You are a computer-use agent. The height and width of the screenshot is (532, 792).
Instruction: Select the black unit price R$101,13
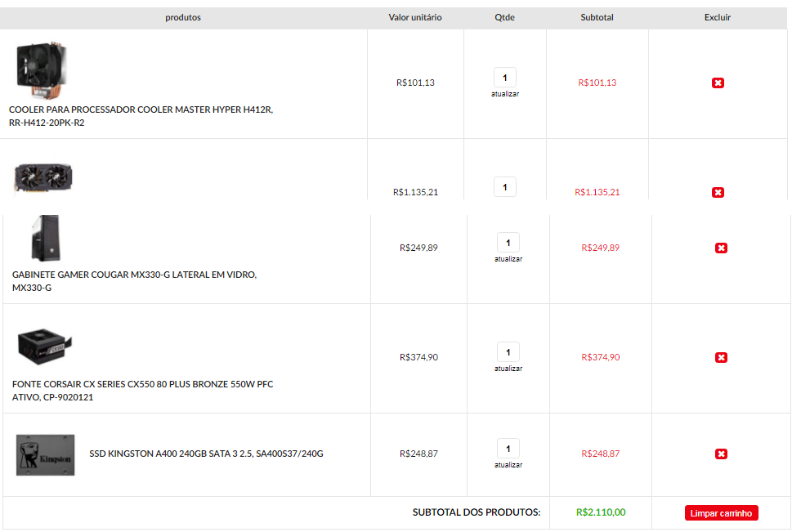[415, 83]
